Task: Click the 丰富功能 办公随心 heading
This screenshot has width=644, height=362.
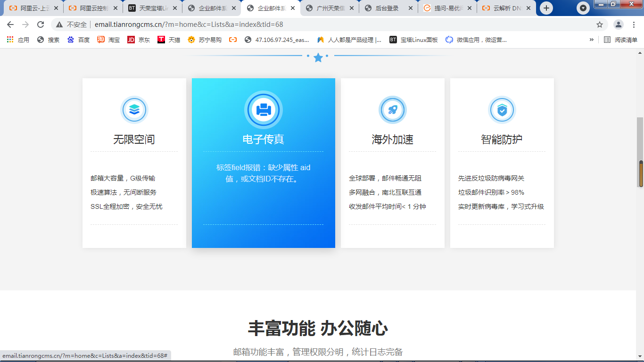Action: 318,329
